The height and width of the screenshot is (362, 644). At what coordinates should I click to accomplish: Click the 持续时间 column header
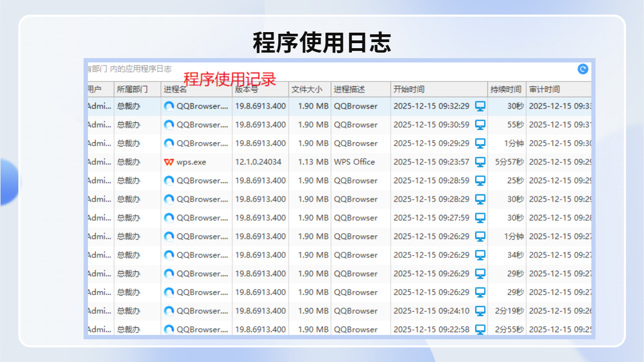click(x=507, y=89)
